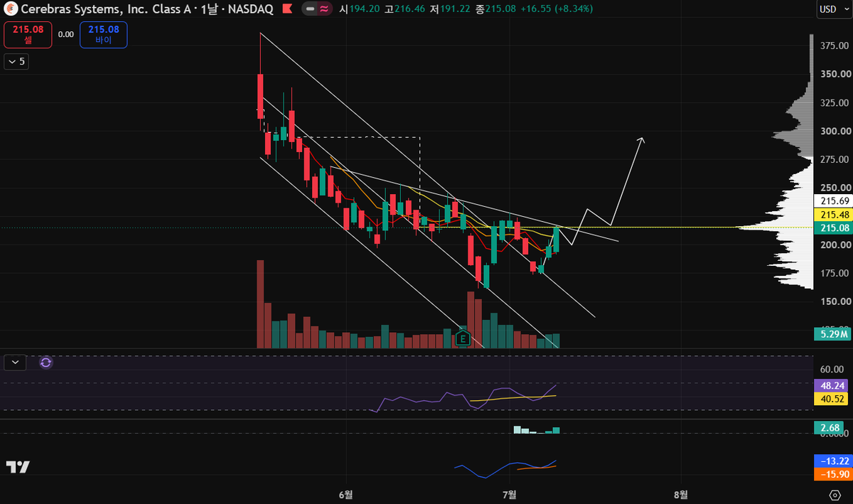Click the 60.00 RSI axis tick
This screenshot has width=853, height=504.
tap(832, 369)
